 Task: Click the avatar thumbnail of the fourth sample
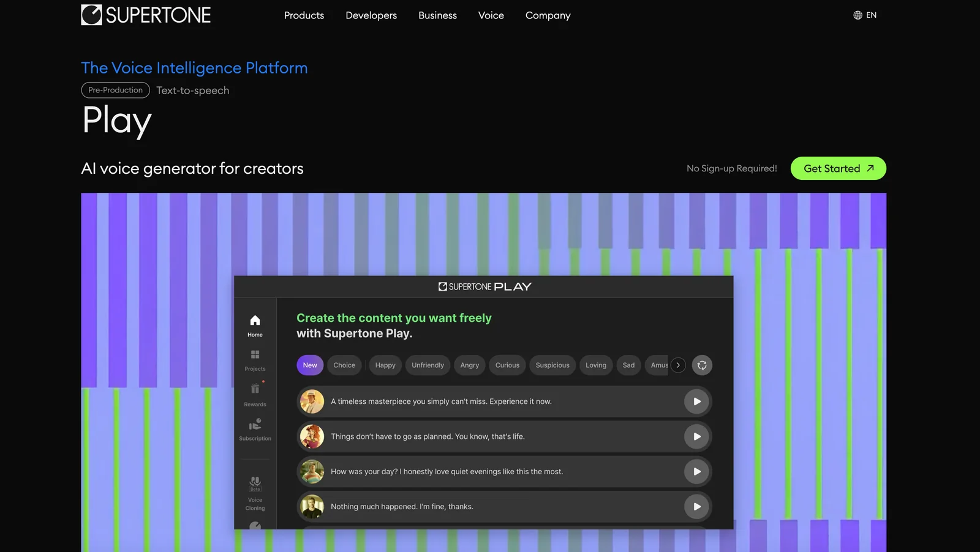pyautogui.click(x=312, y=506)
